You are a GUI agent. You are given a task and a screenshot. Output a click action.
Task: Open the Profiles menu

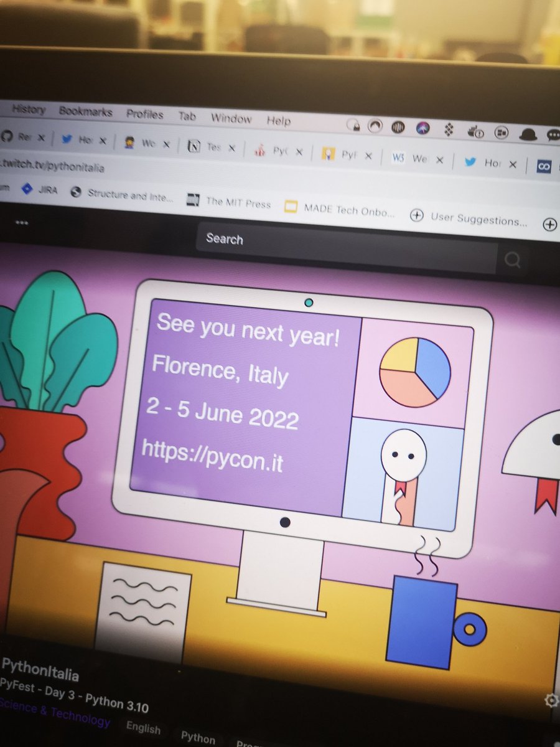click(x=145, y=115)
